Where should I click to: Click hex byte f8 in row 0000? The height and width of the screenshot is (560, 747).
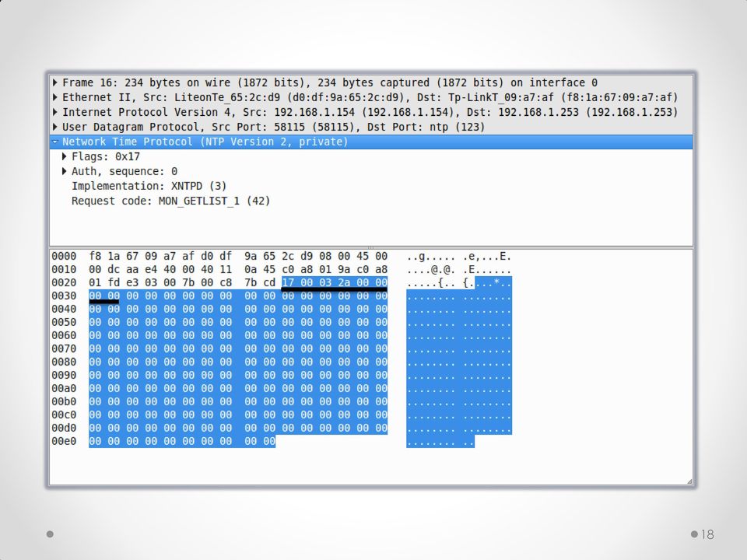tap(95, 256)
